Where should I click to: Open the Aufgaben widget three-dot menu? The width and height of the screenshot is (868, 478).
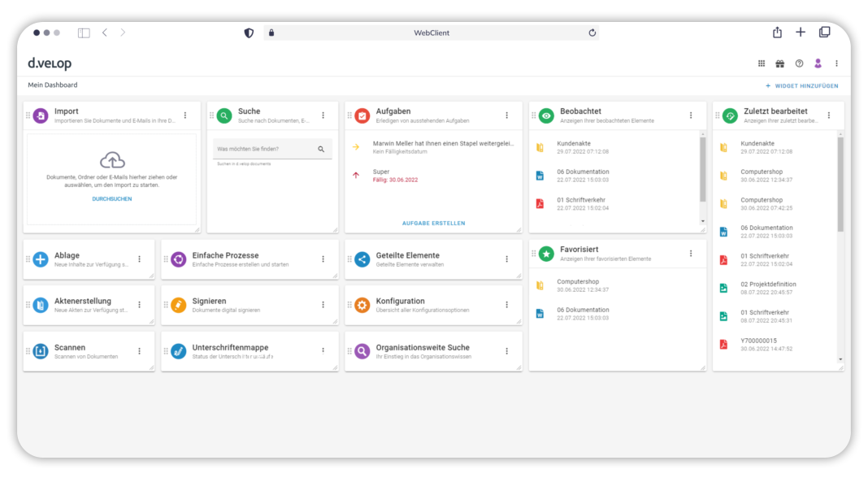pyautogui.click(x=506, y=116)
